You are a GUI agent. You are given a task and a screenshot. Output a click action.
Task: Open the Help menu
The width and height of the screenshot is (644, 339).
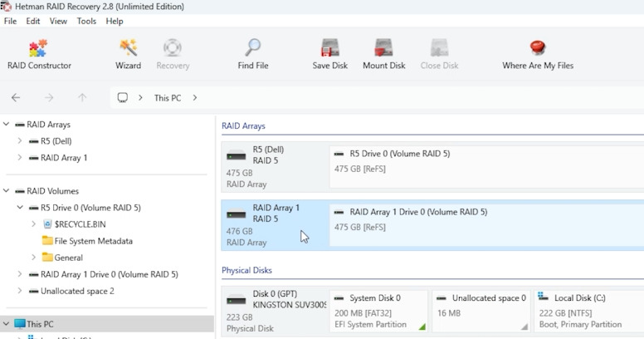coord(115,21)
